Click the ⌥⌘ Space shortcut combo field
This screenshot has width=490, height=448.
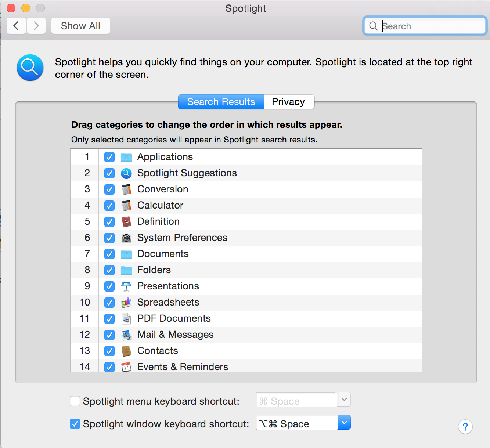click(x=297, y=422)
